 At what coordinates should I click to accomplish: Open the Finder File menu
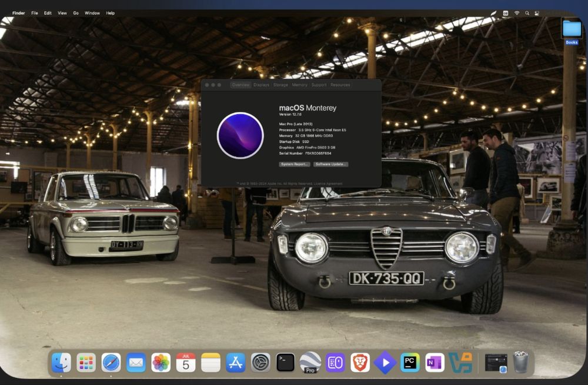click(x=35, y=13)
